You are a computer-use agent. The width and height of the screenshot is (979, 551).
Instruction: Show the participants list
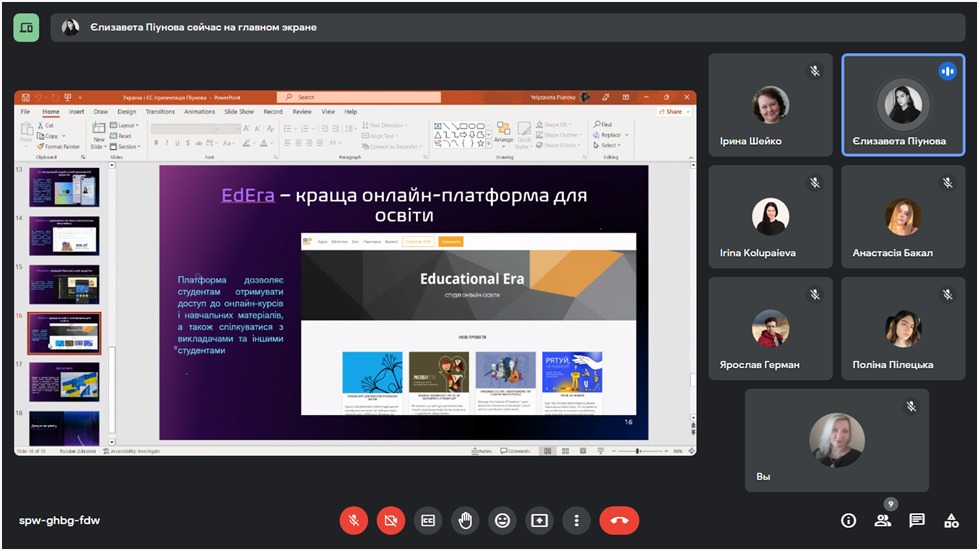882,520
